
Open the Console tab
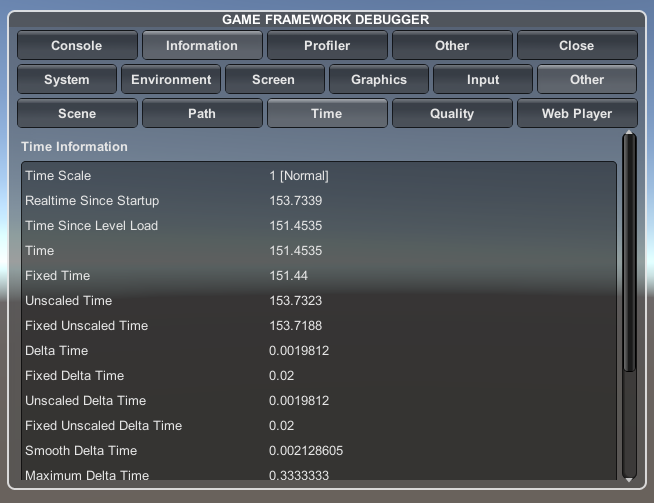[x=77, y=45]
